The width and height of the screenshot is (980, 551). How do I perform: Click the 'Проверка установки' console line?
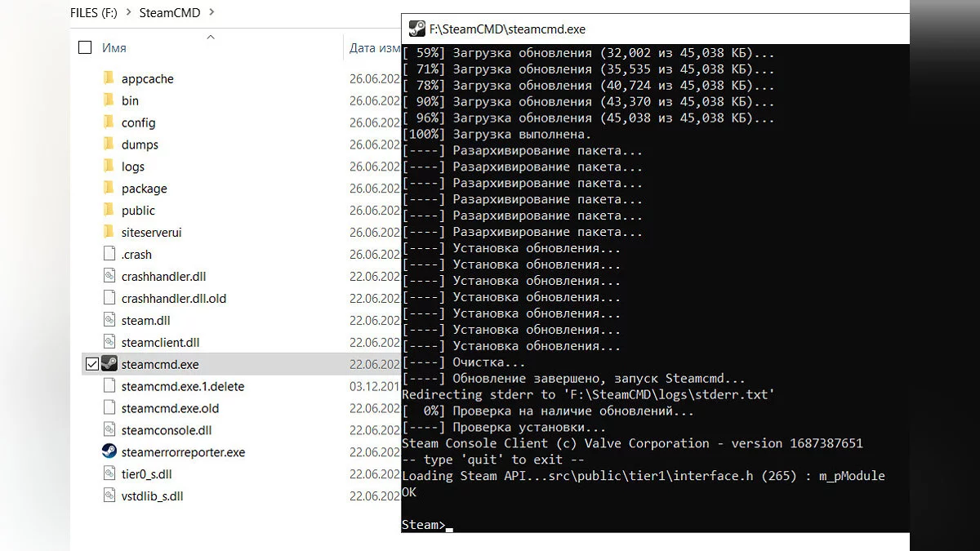click(504, 428)
